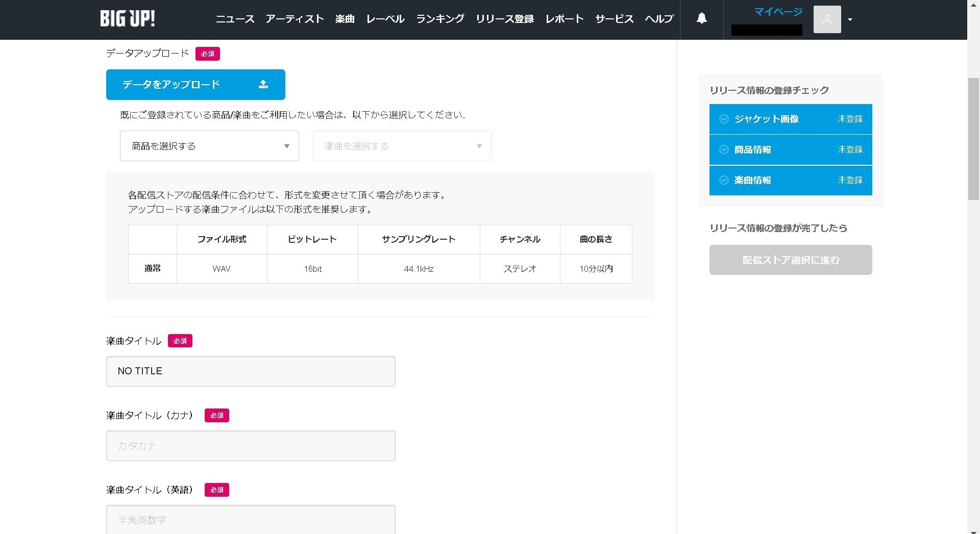
Task: Select 楽曲情報 in the check panel
Action: click(791, 180)
